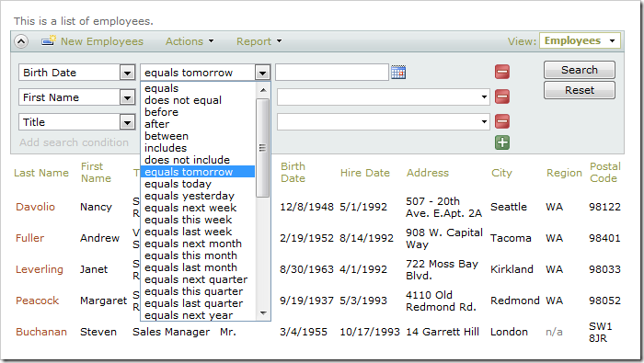Select 'equals' in the operator list

(198, 88)
